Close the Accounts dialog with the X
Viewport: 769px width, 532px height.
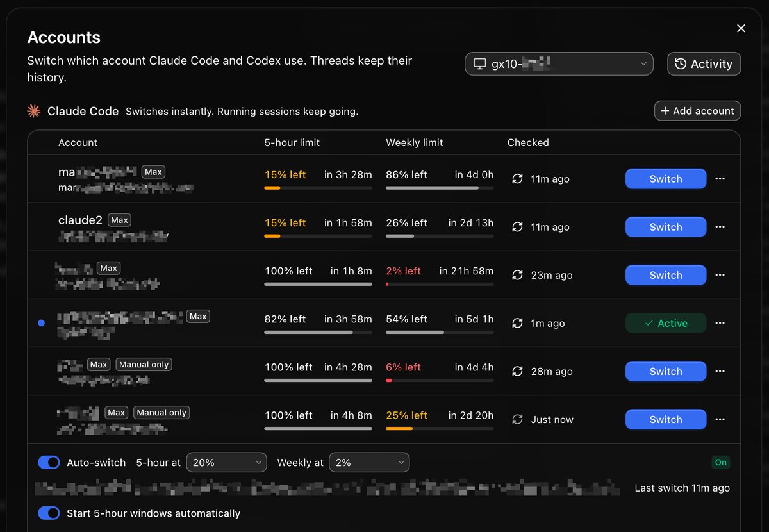[x=741, y=28]
